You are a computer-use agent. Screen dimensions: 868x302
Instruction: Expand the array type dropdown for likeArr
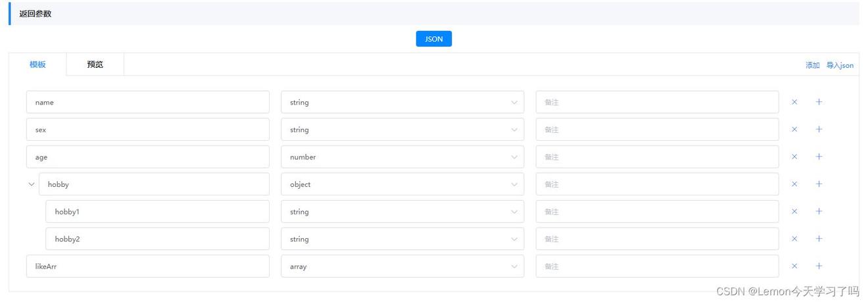402,266
